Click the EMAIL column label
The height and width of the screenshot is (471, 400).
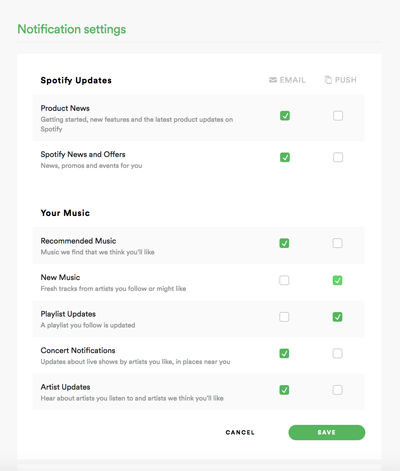click(292, 80)
